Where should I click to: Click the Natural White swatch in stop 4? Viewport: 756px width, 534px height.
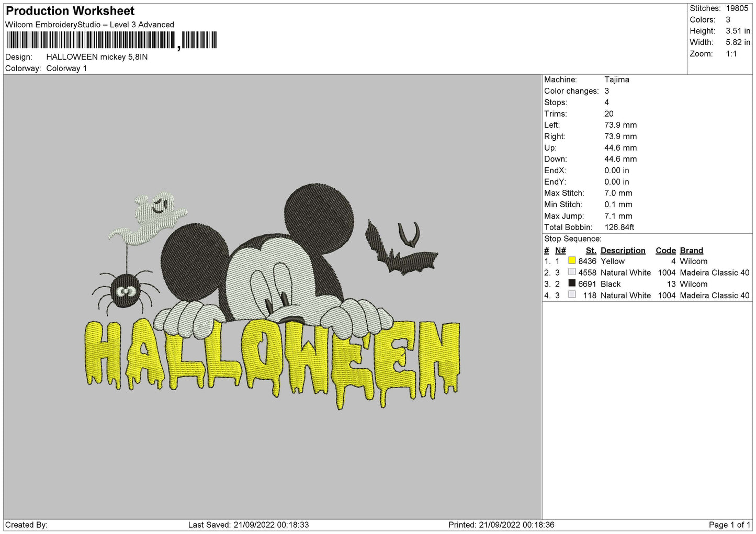pyautogui.click(x=572, y=295)
